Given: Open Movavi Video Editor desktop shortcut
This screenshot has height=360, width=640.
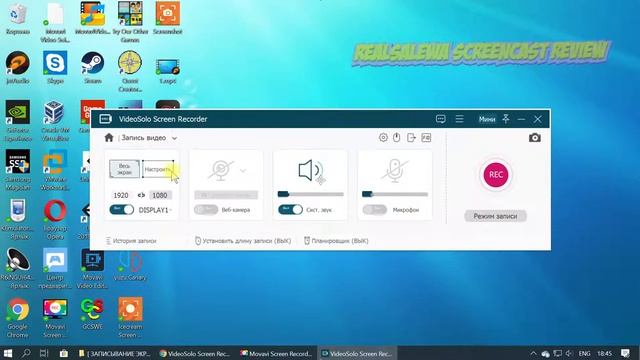Looking at the screenshot, I should (x=92, y=269).
